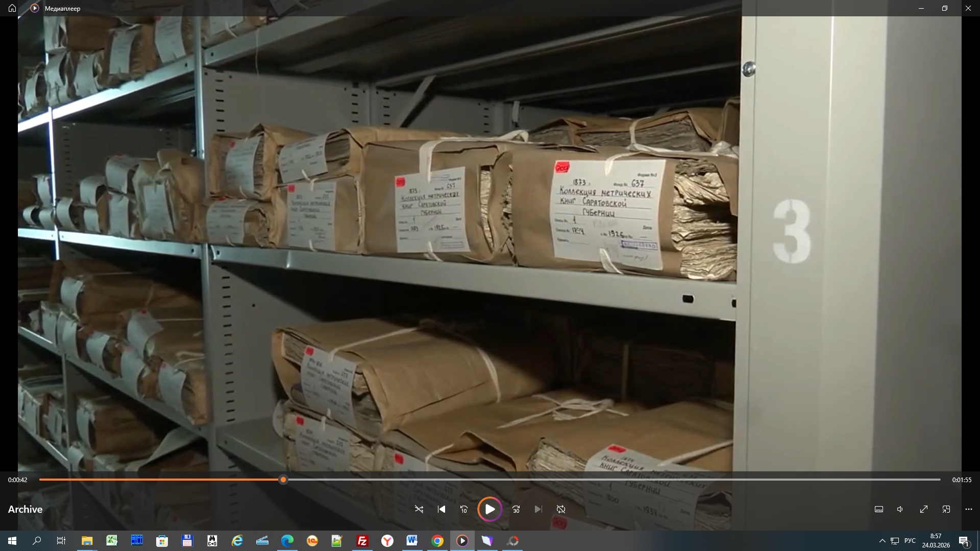Open Google Chrome from taskbar

click(x=437, y=541)
